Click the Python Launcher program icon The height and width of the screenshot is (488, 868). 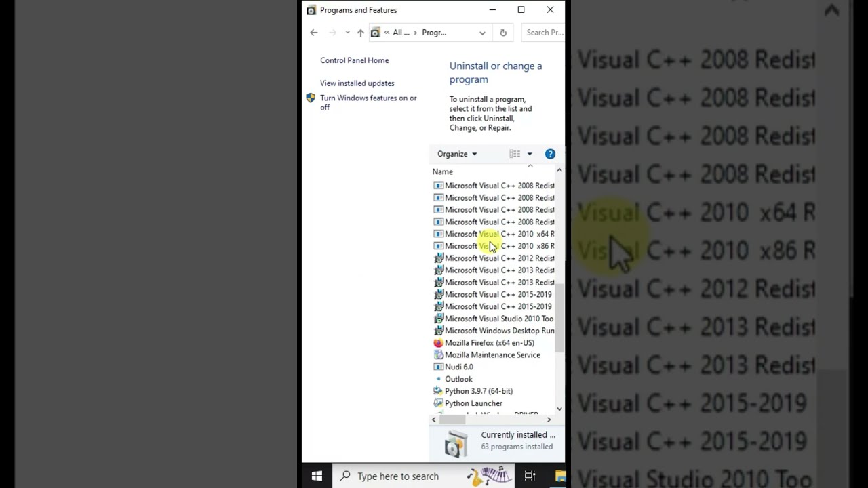(x=438, y=403)
